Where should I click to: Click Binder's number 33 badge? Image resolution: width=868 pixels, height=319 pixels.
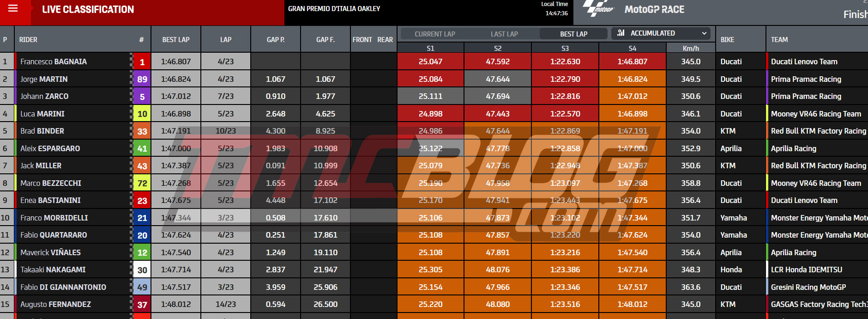(x=142, y=131)
